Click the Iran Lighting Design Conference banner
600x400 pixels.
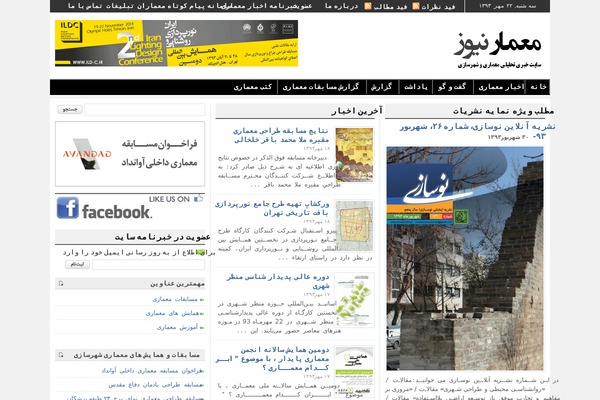(176, 43)
